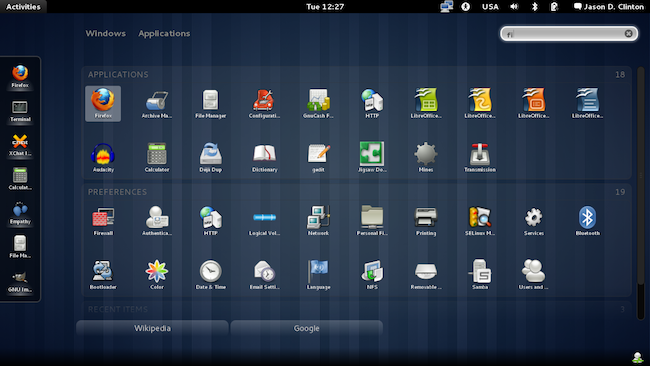Open the Language preferences
The width and height of the screenshot is (650, 366).
tap(318, 275)
